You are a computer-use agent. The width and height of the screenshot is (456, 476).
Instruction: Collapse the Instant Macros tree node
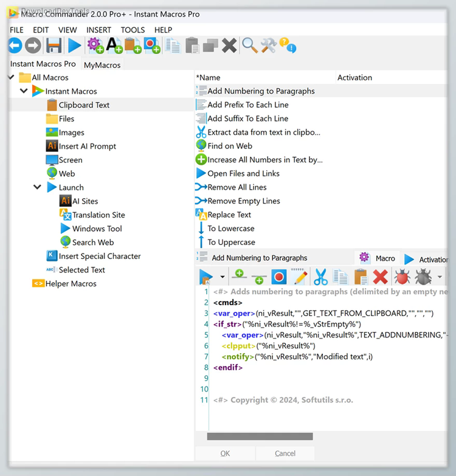pyautogui.click(x=24, y=91)
